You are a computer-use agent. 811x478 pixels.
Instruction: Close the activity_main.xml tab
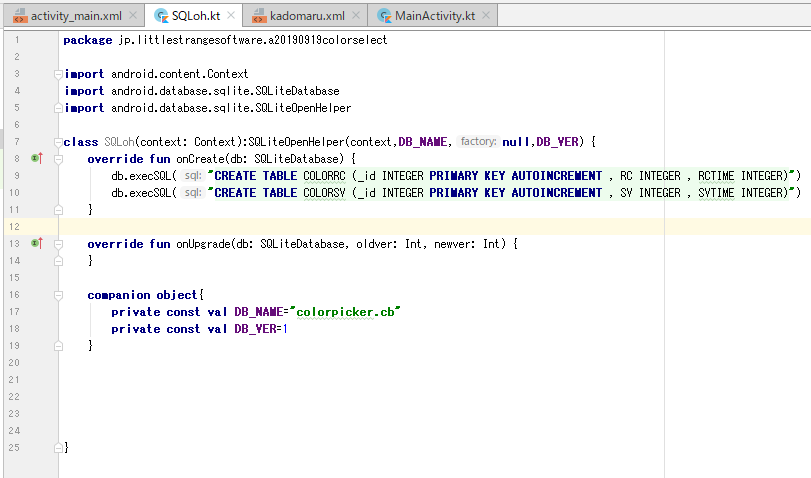133,16
